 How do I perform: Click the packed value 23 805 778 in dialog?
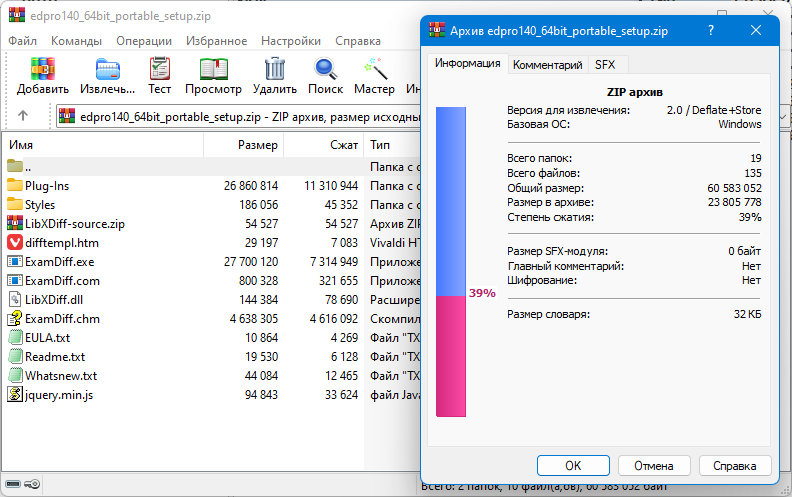pos(734,203)
